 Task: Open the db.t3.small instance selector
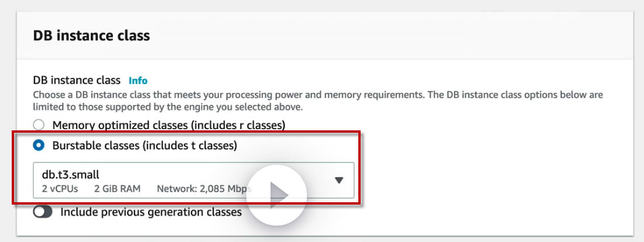176,180
